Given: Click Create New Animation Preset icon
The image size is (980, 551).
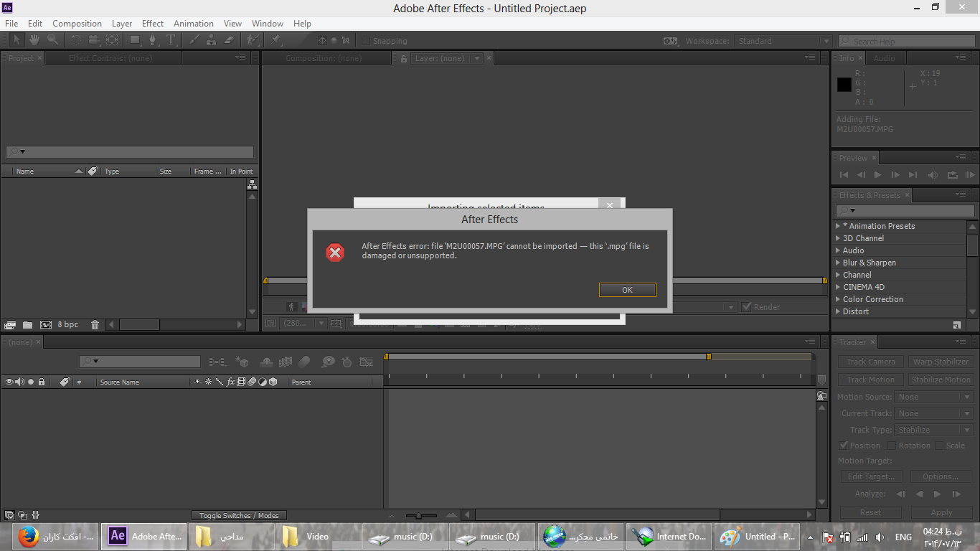Looking at the screenshot, I should [957, 324].
